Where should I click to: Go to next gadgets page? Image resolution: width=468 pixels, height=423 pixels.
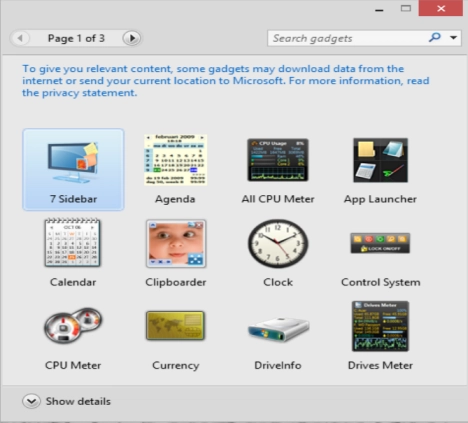point(132,38)
